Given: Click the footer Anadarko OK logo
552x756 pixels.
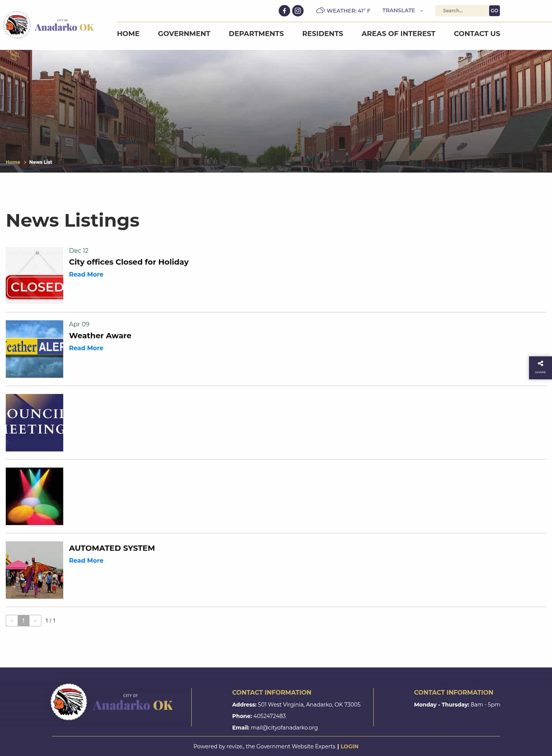Looking at the screenshot, I should [112, 702].
